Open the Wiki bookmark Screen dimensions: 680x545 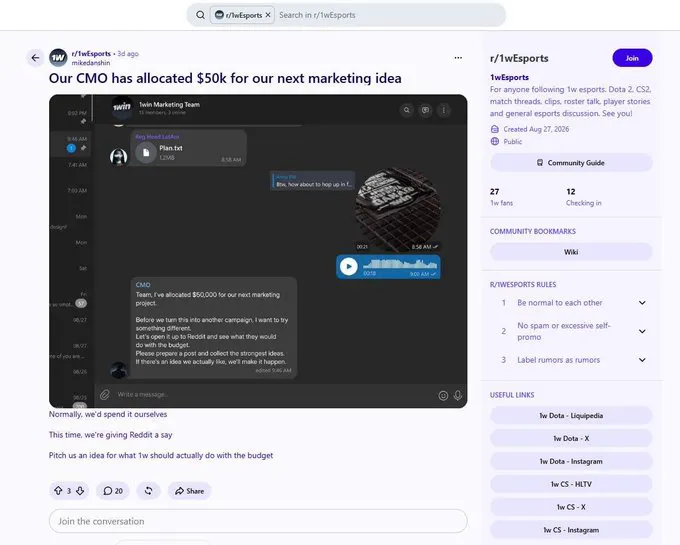click(571, 252)
